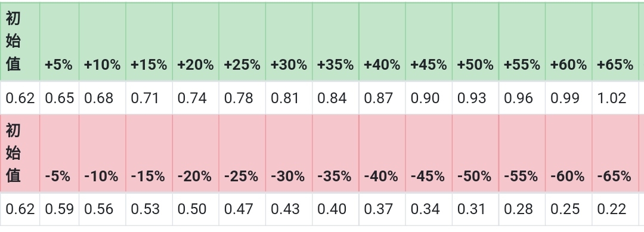Click the 0.99 cell under +60%

point(568,98)
